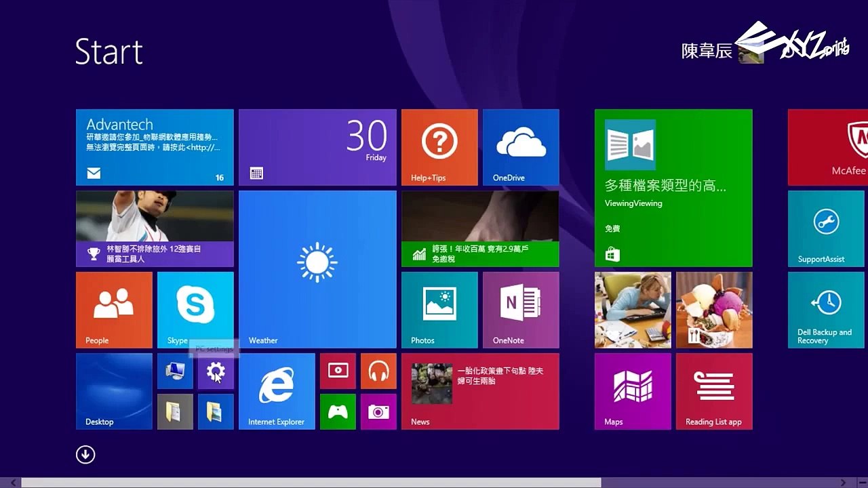Launch the Skype tile
The image size is (868, 488).
click(195, 310)
